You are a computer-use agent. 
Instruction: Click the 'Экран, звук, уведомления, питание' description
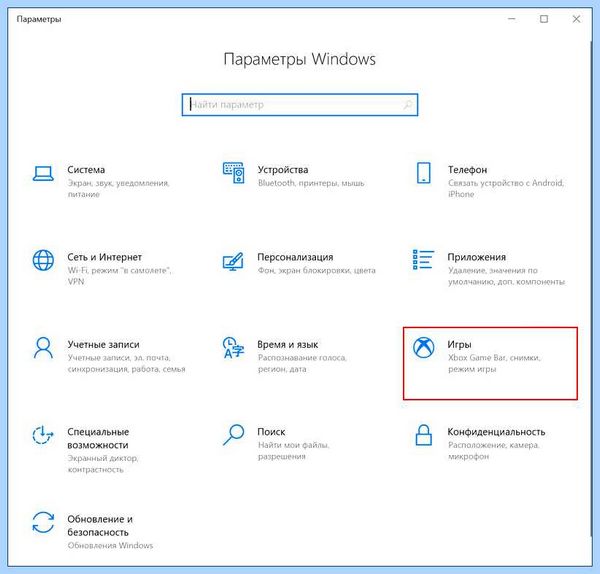tap(118, 189)
